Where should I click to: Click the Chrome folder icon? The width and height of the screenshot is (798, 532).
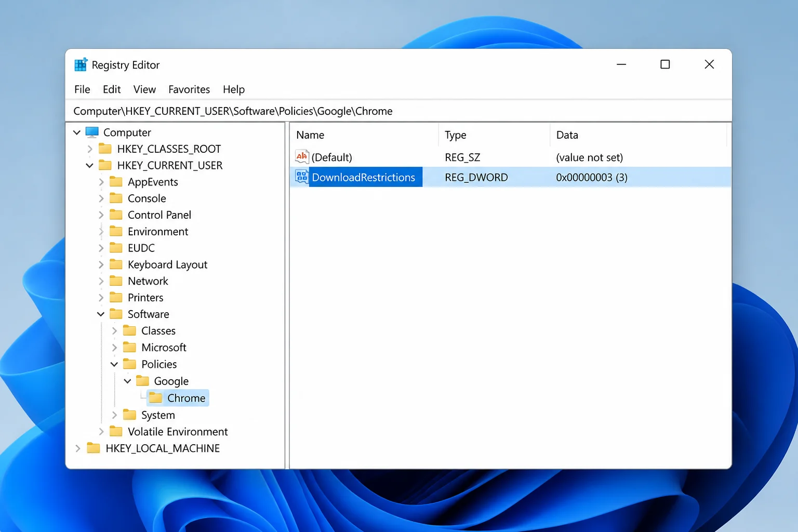point(155,398)
